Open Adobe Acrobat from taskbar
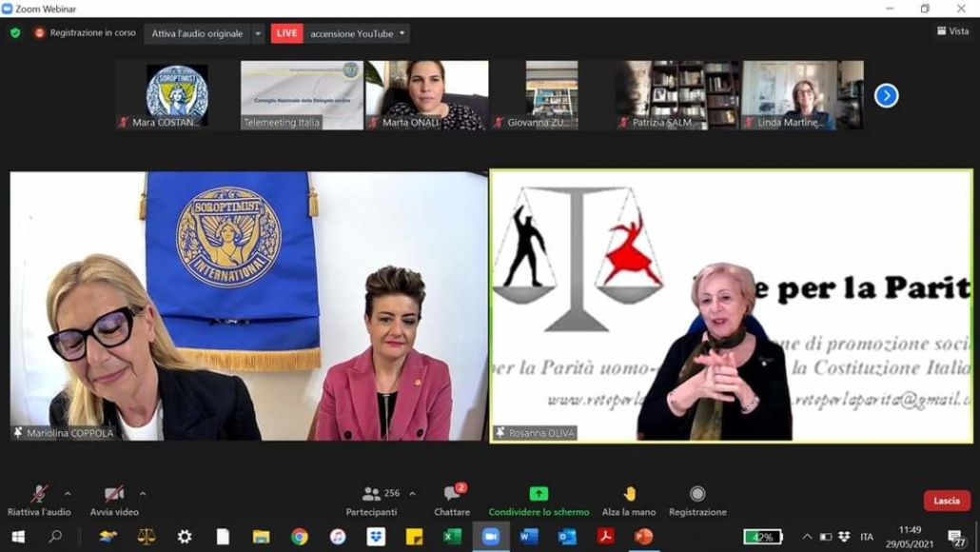Viewport: 980px width, 552px height. pyautogui.click(x=605, y=537)
